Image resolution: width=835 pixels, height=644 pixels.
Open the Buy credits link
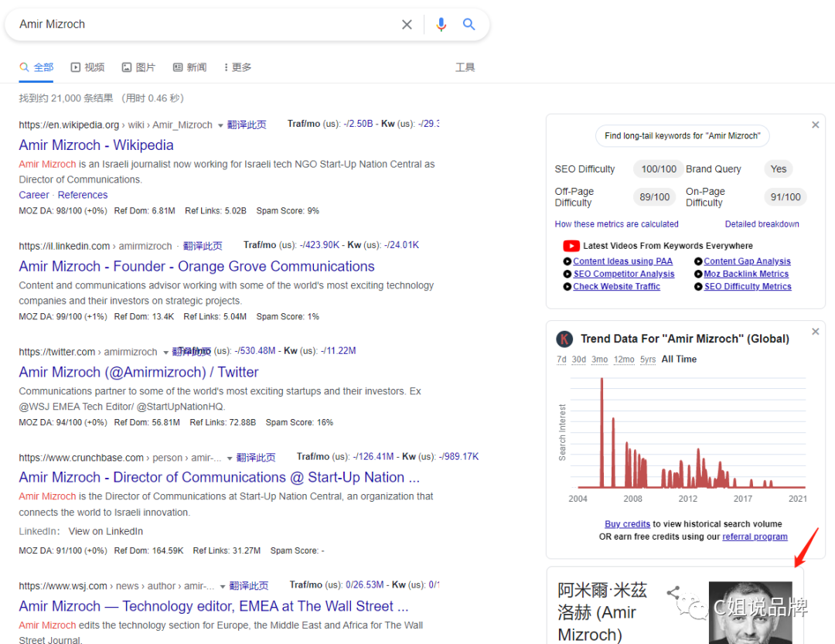[x=627, y=523]
